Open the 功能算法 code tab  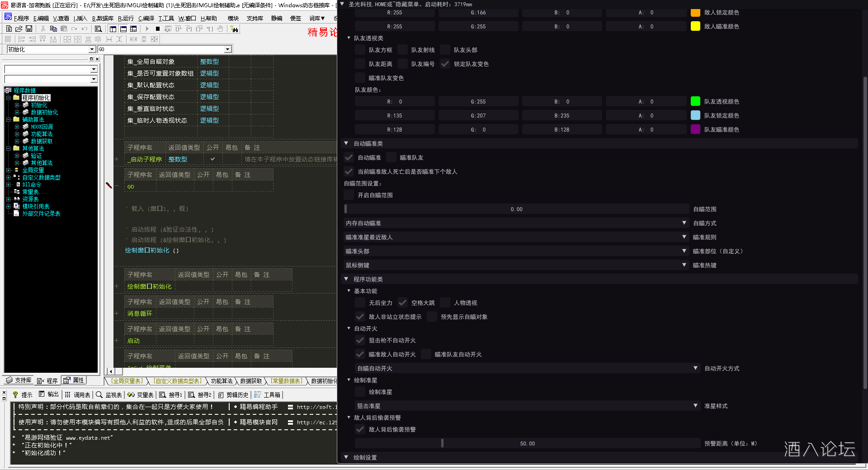(x=222, y=381)
